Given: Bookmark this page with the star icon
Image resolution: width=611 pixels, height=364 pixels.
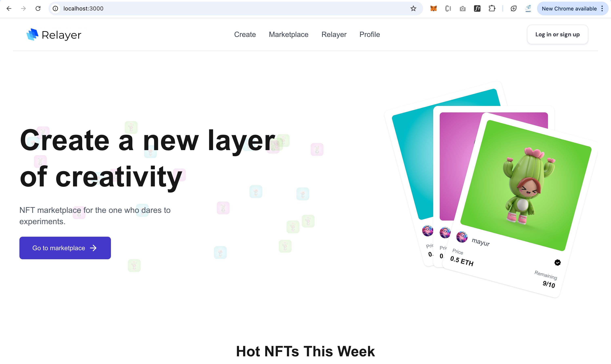Looking at the screenshot, I should [x=413, y=9].
